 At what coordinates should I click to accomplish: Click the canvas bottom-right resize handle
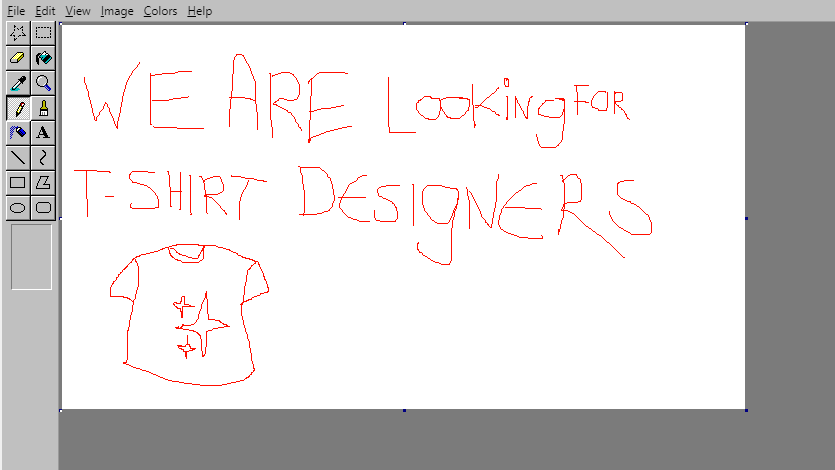coord(746,410)
